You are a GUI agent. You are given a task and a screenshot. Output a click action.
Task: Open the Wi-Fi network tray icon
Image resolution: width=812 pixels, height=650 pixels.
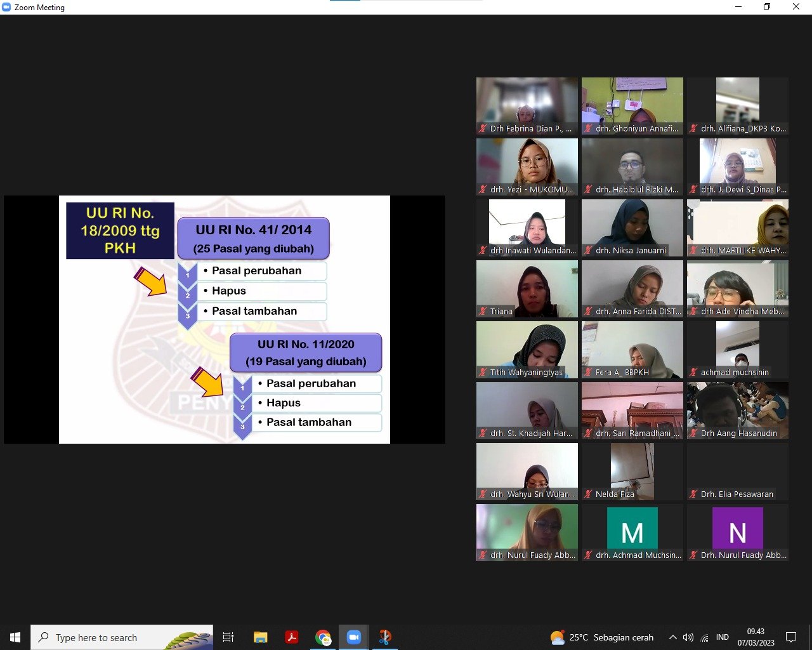pyautogui.click(x=705, y=637)
